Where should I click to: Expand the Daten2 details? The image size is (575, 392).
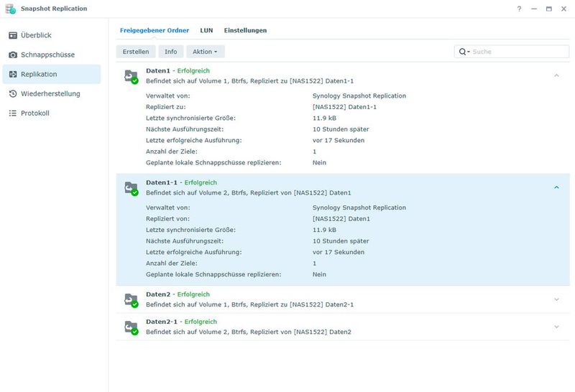(556, 299)
